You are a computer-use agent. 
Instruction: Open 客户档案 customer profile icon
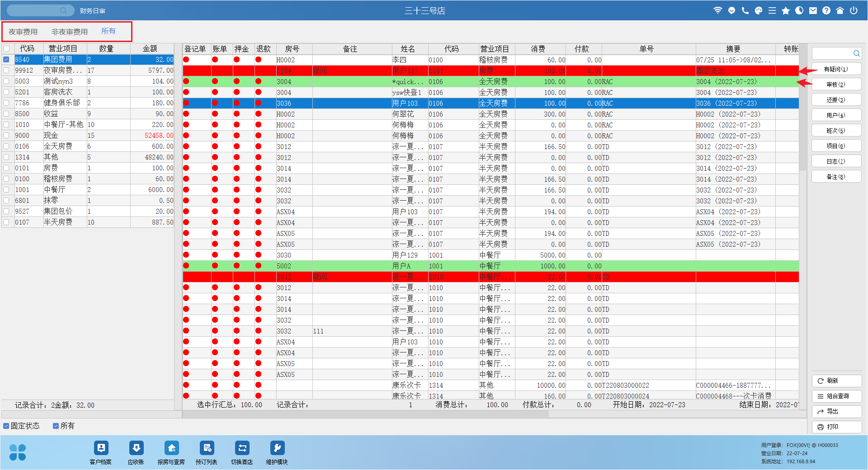coord(101,448)
